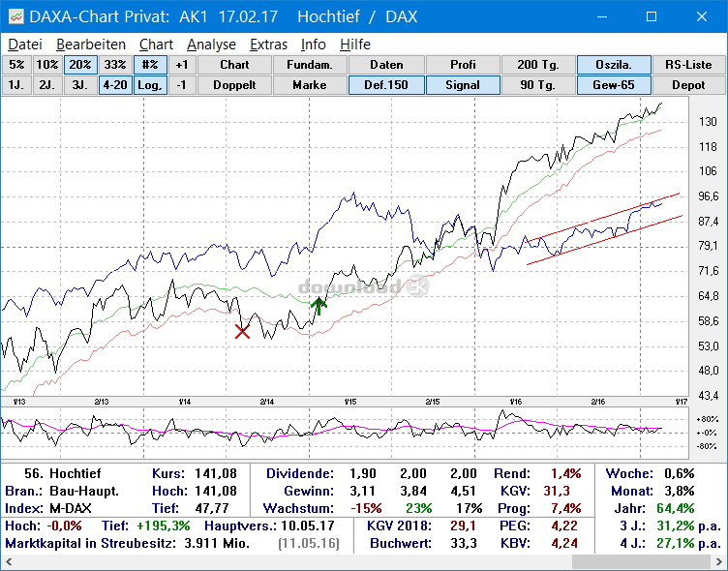Screen dimensions: 728x571
Task: Open the Bearbeiten menu
Action: [x=91, y=45]
